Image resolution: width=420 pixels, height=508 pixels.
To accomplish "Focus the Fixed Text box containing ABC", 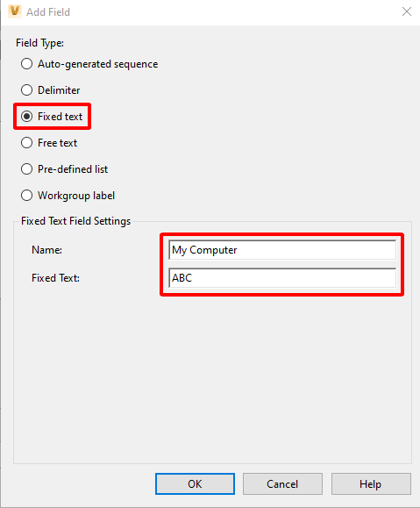I will 282,277.
